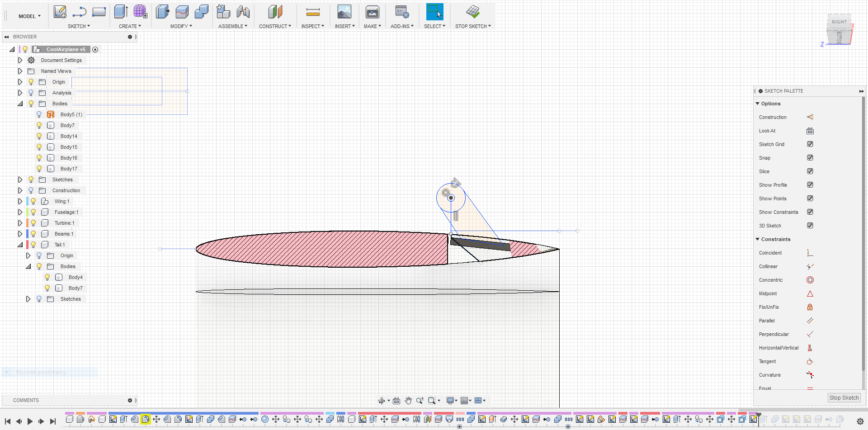Uncheck the Slice option

pos(810,171)
